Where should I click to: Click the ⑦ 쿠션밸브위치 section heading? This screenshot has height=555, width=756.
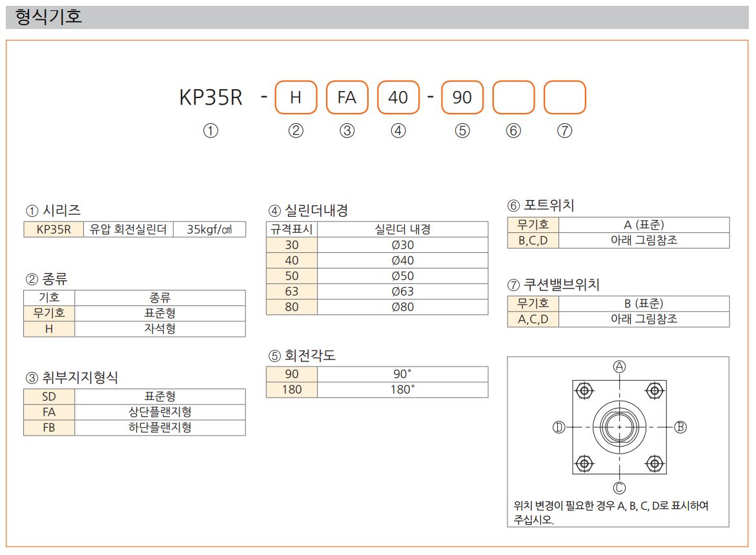[x=553, y=285]
